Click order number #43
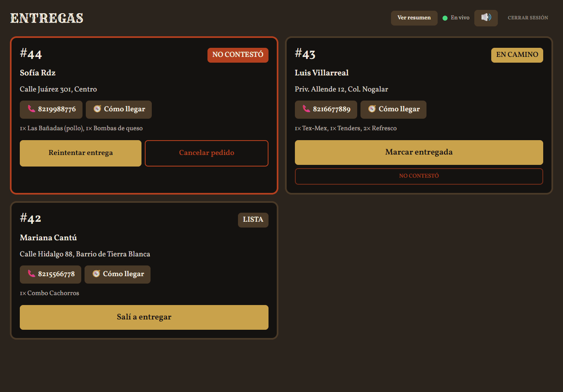The height and width of the screenshot is (392, 563). point(305,54)
